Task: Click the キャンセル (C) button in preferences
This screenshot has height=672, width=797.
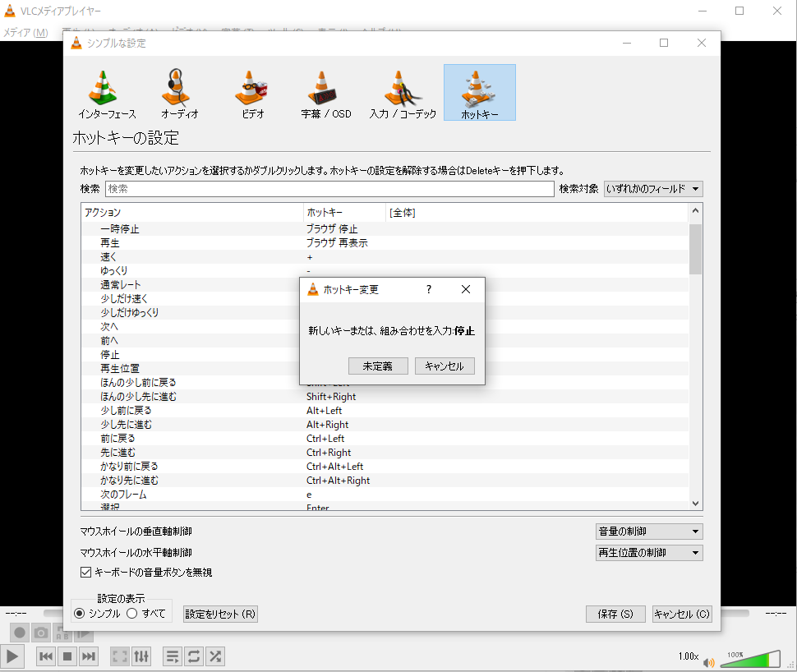Action: pos(682,614)
